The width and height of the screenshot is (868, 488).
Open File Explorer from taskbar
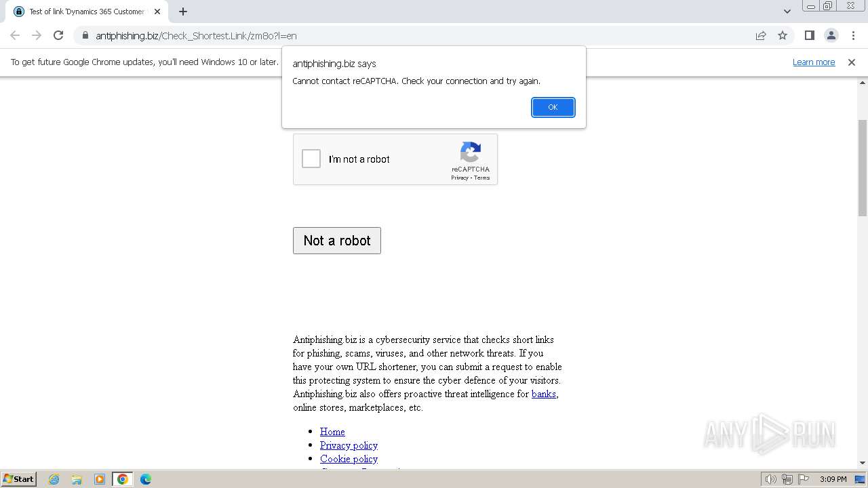click(77, 479)
